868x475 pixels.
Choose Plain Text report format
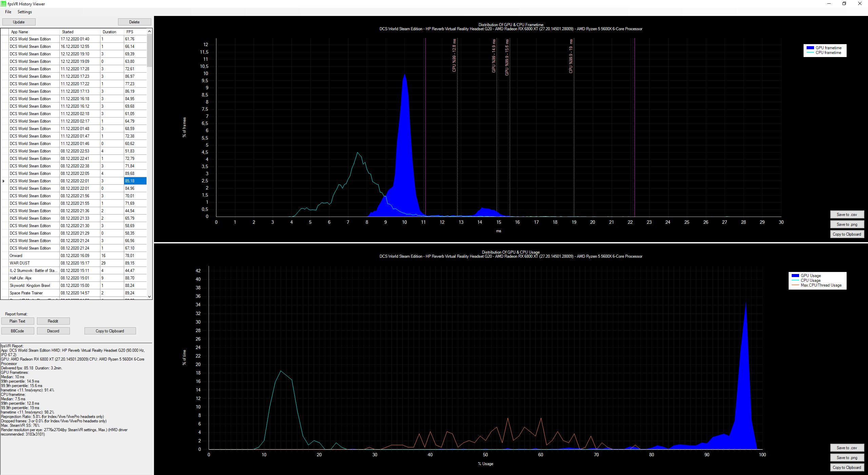pos(18,321)
